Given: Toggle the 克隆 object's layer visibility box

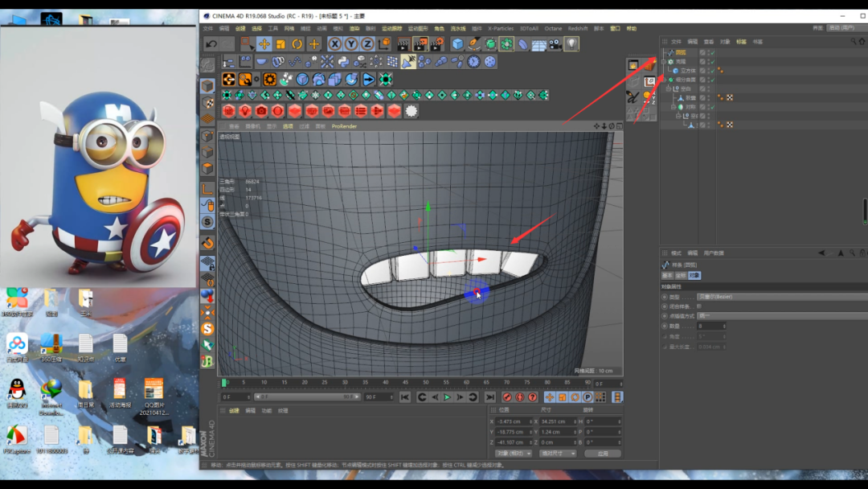Looking at the screenshot, I should pos(702,61).
